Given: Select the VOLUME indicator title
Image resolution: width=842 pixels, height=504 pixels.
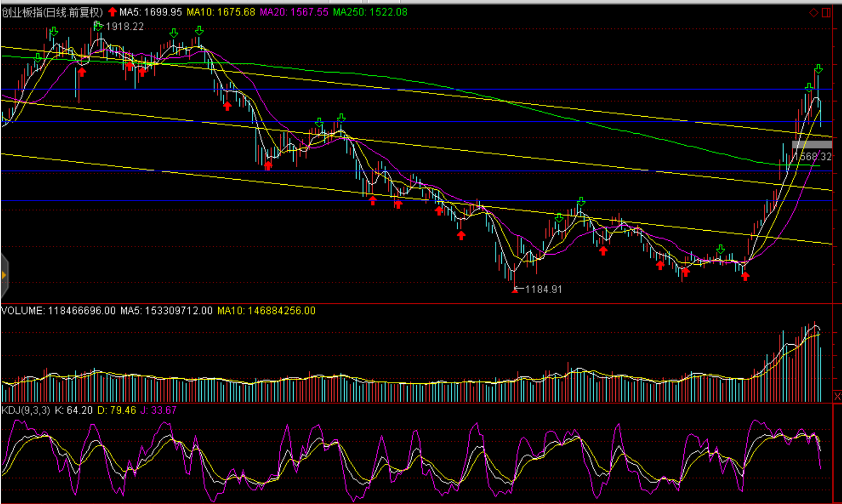Looking at the screenshot, I should click(x=23, y=311).
